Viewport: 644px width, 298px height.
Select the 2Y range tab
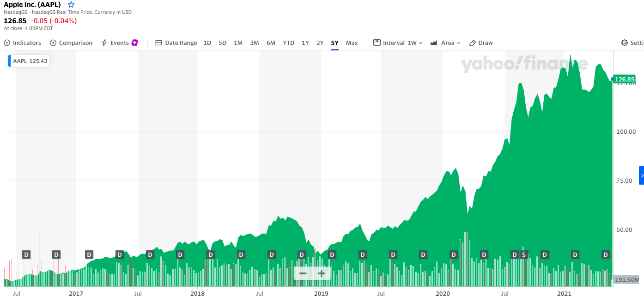tap(320, 43)
